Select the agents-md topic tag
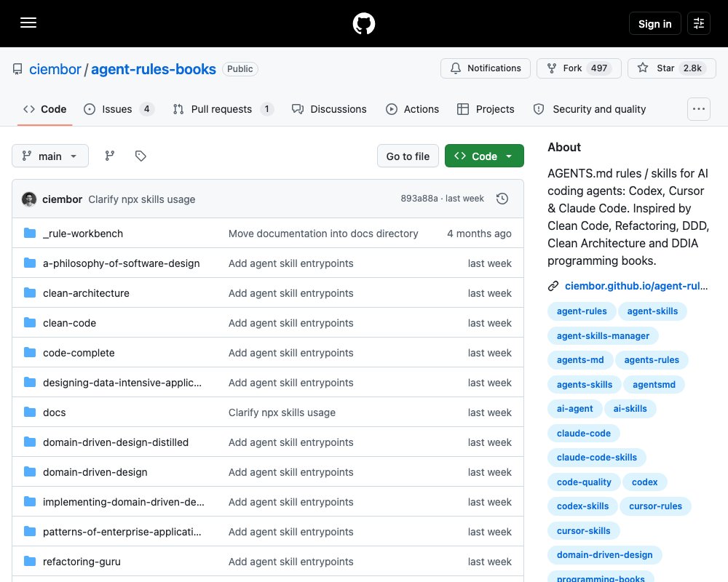This screenshot has height=582, width=728. 580,360
